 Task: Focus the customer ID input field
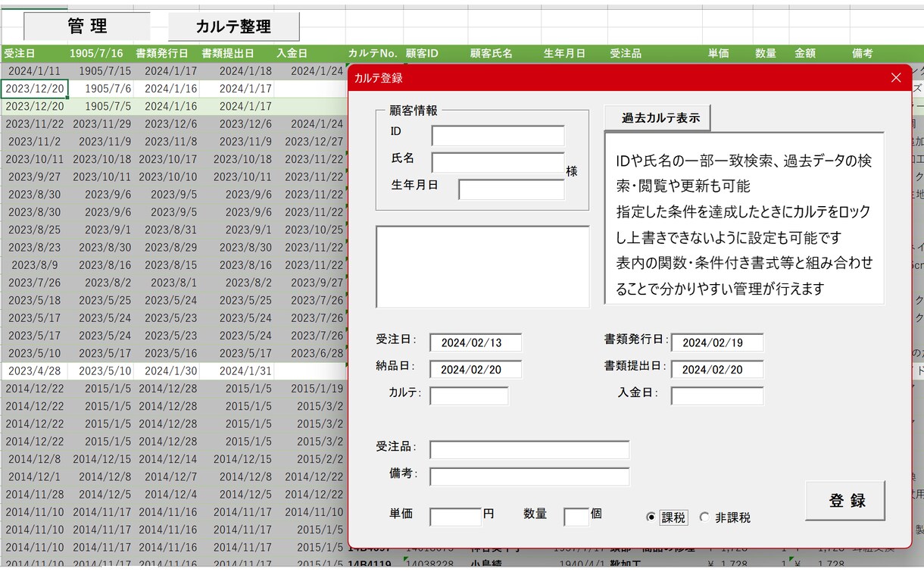tap(498, 136)
